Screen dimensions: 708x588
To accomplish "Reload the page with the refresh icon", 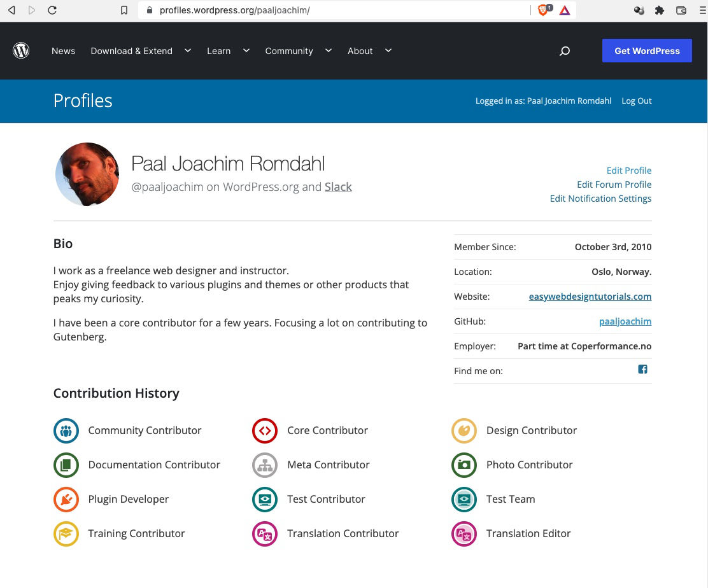I will pos(52,10).
